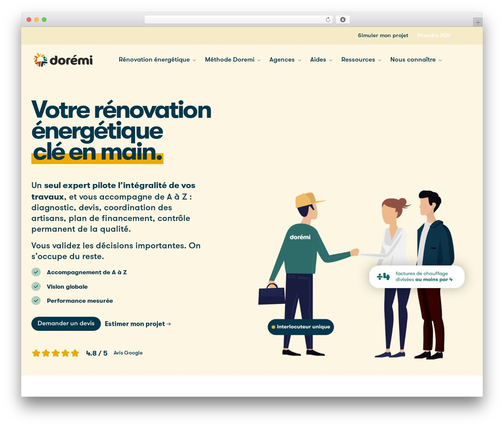Click the yellow dot in interlocuteur unique badge

[273, 327]
